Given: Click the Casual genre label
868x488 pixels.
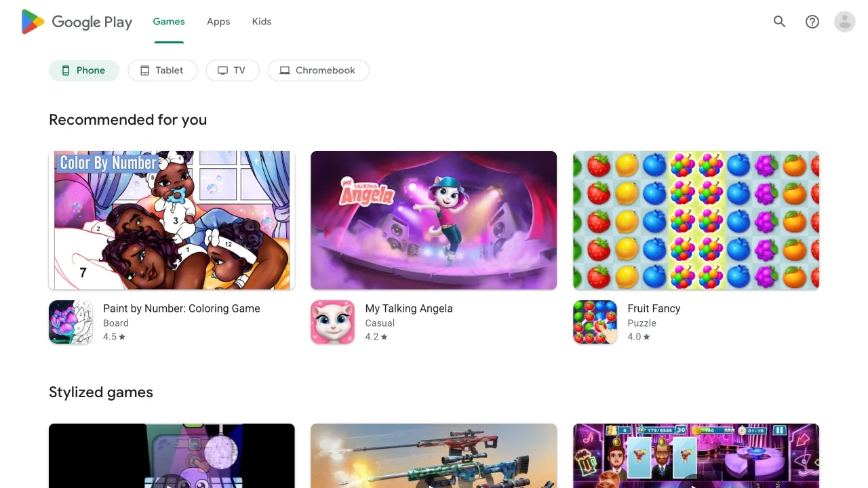Looking at the screenshot, I should 380,323.
